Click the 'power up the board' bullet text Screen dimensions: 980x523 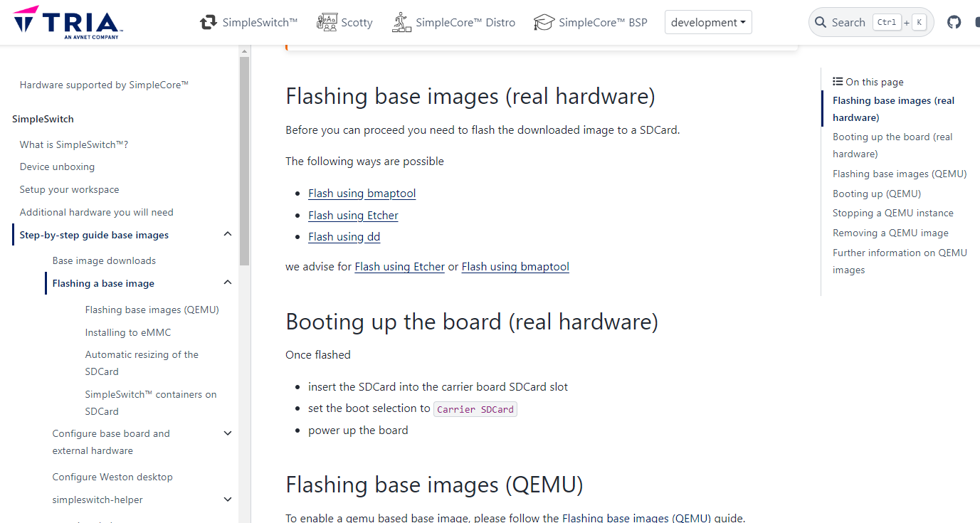[x=358, y=430]
